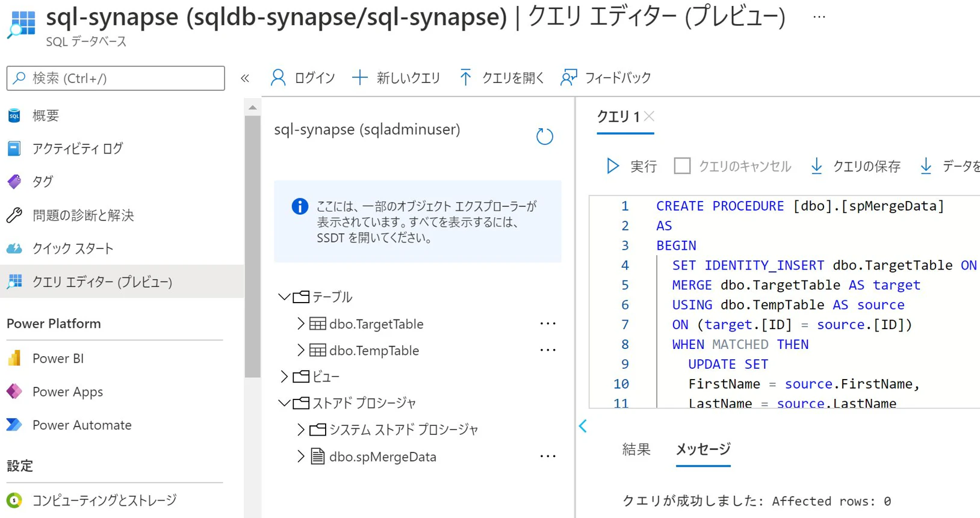
Task: Click the magnifier icon in the search box
Action: coord(19,78)
